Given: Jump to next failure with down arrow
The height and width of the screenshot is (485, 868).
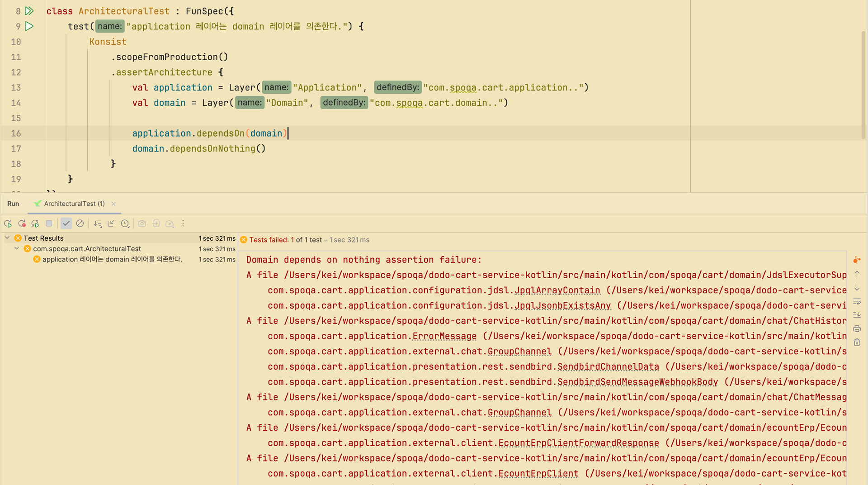Looking at the screenshot, I should point(857,288).
